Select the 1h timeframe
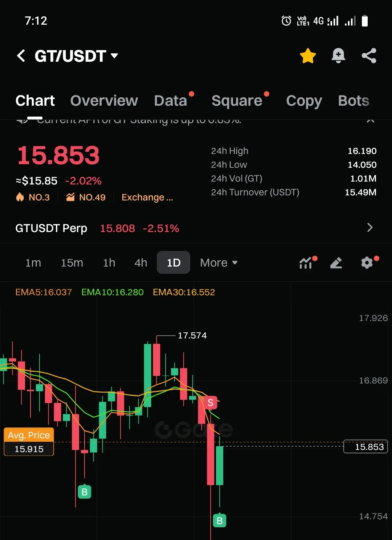The image size is (392, 540). pyautogui.click(x=109, y=263)
